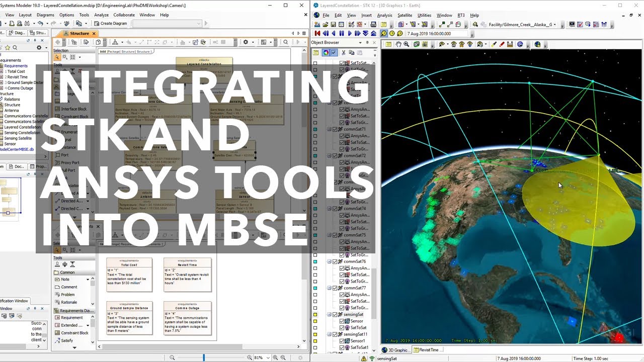
Task: Click the STK animation time field
Action: pos(437,33)
